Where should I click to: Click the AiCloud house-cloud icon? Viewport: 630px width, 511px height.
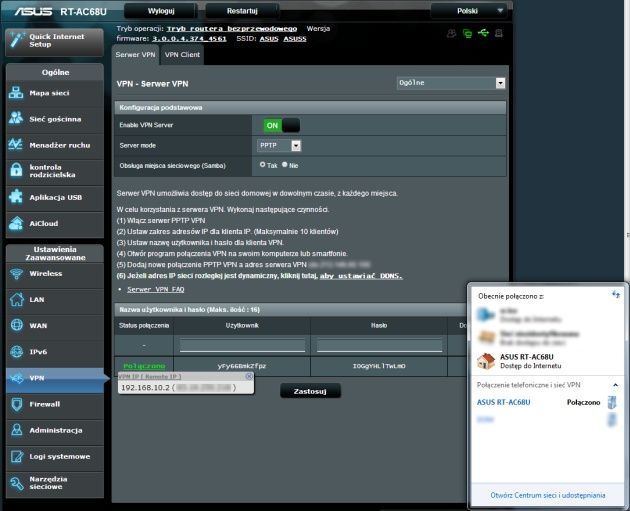click(x=16, y=223)
